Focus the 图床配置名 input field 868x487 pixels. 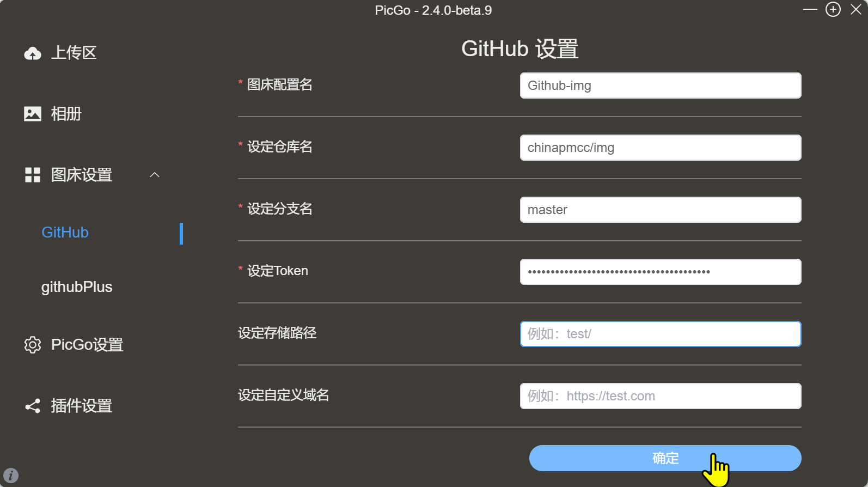click(x=660, y=86)
